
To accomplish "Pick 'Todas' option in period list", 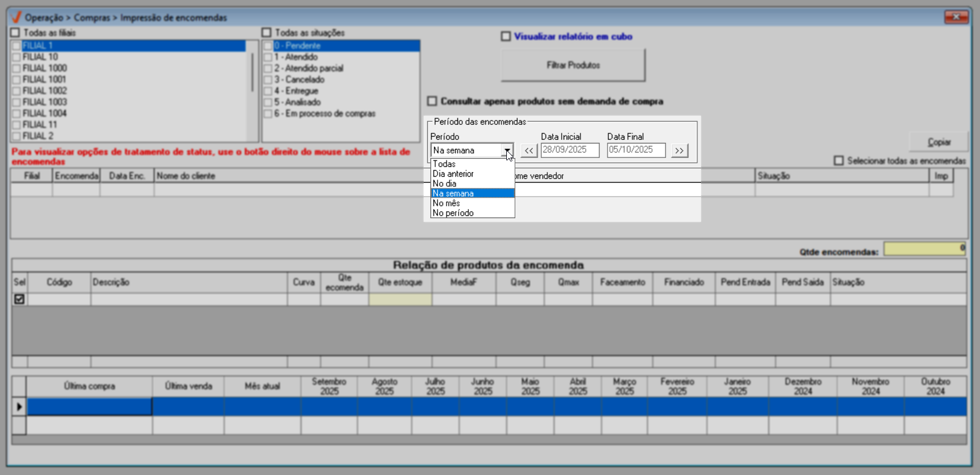I will (x=444, y=164).
